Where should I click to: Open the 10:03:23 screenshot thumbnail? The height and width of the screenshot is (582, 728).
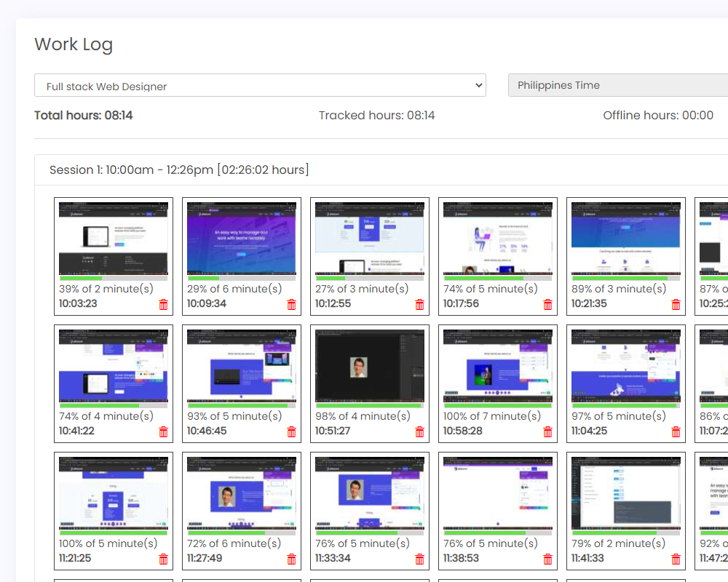pyautogui.click(x=114, y=239)
